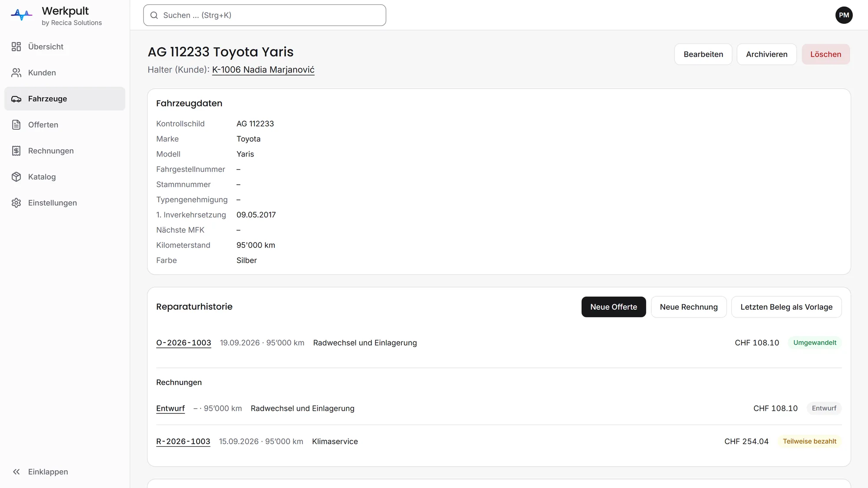Click the Fahrzeugdaten heading
Screen dimensions: 868x488
point(189,103)
